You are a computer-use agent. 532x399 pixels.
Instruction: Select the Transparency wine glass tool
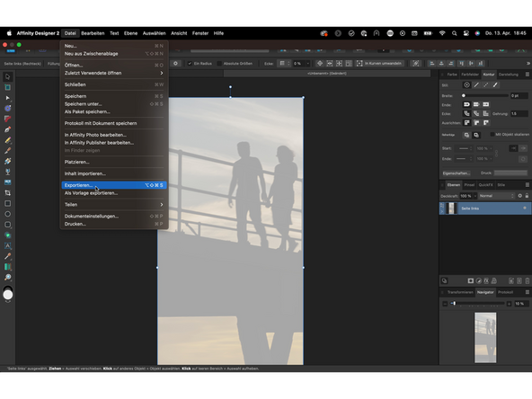point(7,172)
